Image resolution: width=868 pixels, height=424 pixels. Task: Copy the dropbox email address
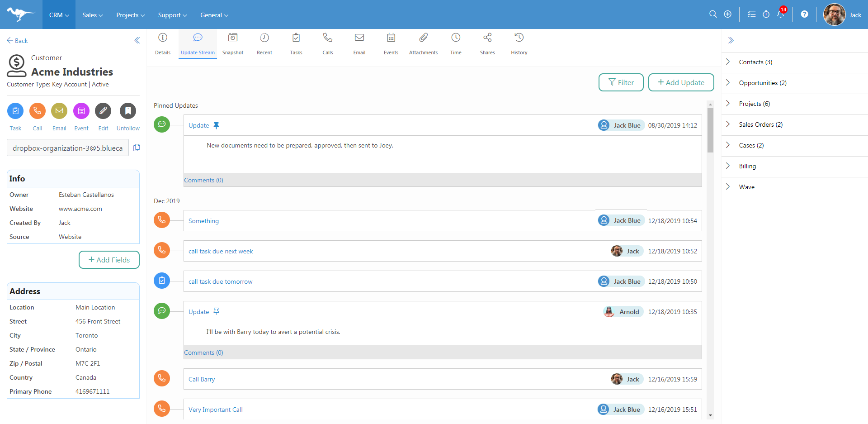point(137,148)
